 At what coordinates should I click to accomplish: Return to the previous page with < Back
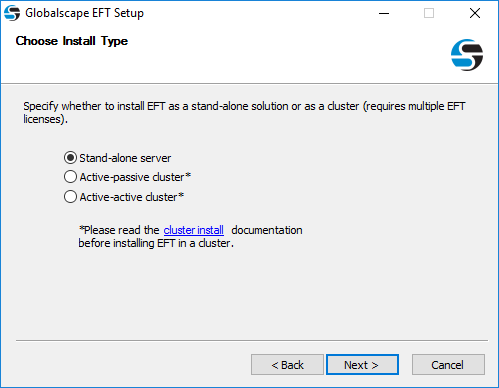point(287,365)
